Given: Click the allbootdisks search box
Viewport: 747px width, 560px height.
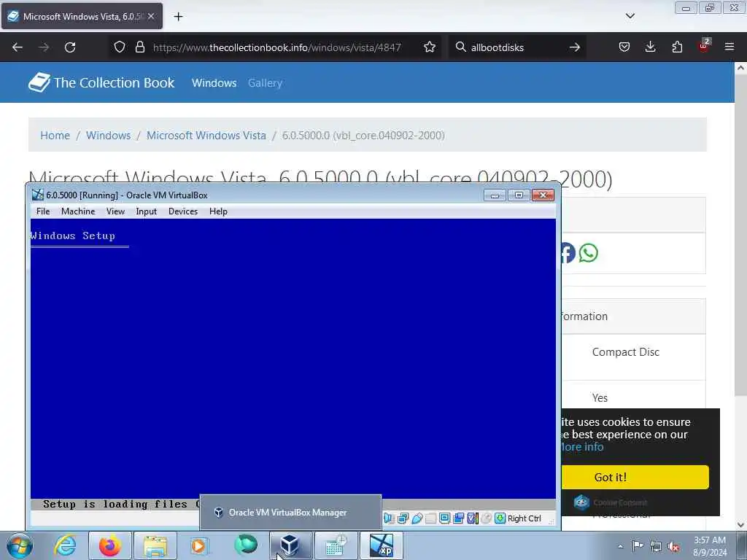Looking at the screenshot, I should (x=517, y=47).
